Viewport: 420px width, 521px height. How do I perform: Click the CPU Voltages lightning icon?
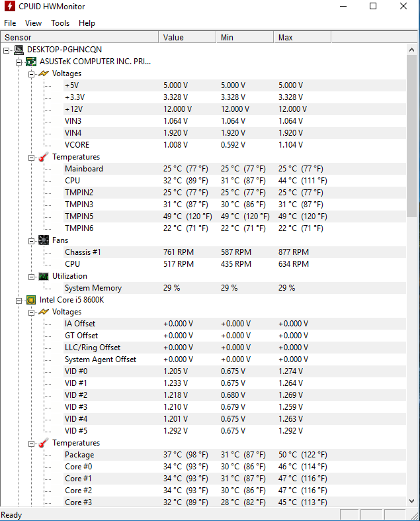tap(44, 312)
